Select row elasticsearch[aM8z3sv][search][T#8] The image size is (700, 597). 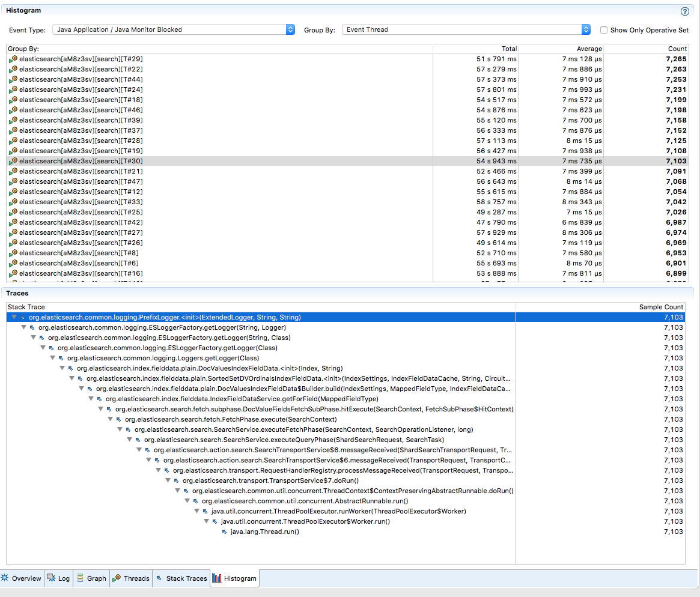[347, 253]
